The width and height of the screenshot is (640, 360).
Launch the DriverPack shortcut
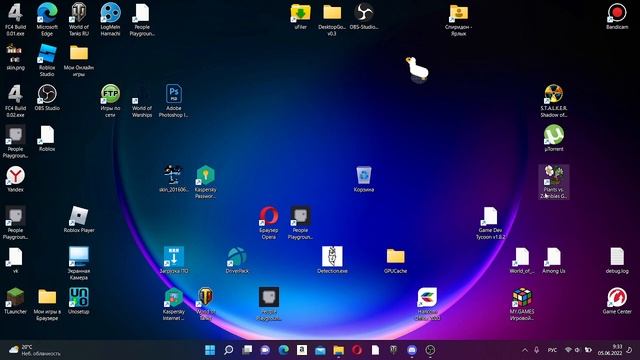point(237,260)
